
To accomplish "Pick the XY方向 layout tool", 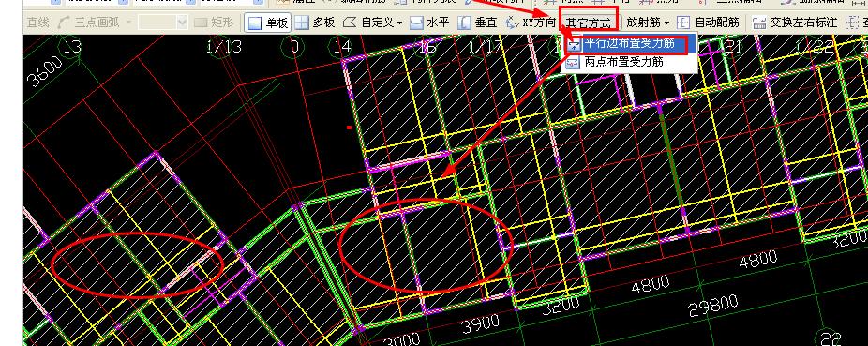I will tap(531, 23).
